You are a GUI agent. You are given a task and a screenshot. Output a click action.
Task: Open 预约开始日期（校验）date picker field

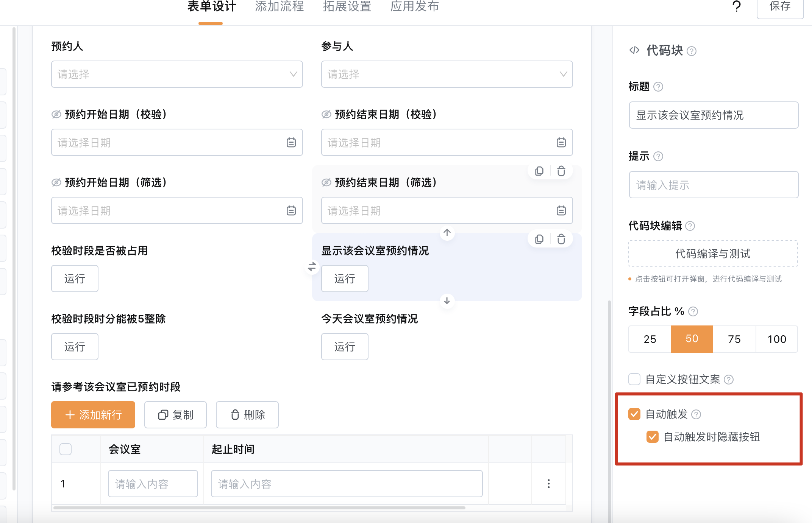pyautogui.click(x=177, y=142)
